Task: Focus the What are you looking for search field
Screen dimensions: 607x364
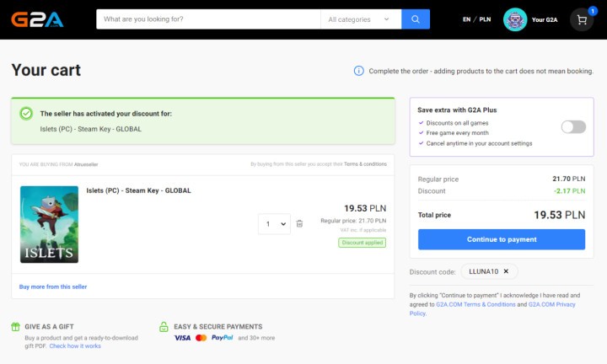Action: pos(209,19)
